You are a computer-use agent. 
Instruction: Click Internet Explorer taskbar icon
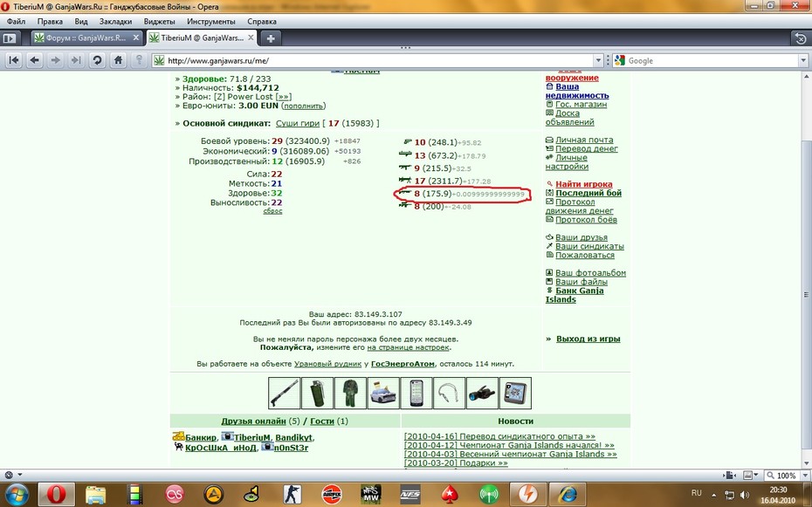click(568, 494)
